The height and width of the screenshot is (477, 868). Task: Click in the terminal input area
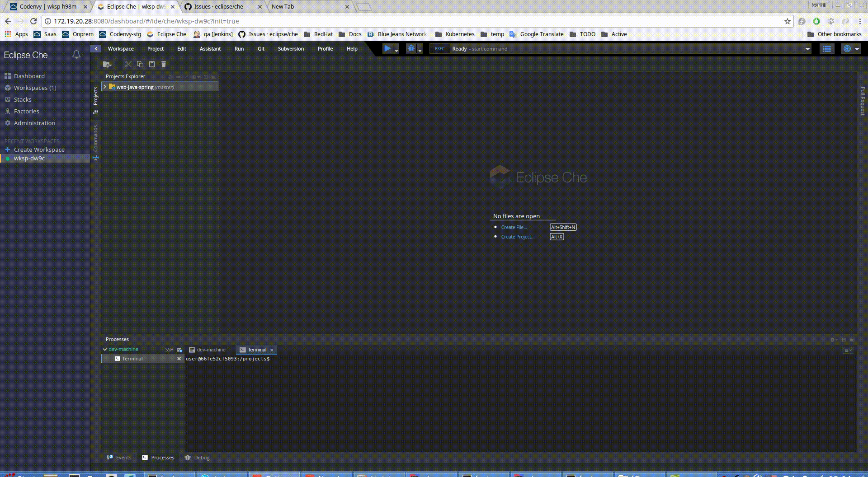(x=520, y=403)
